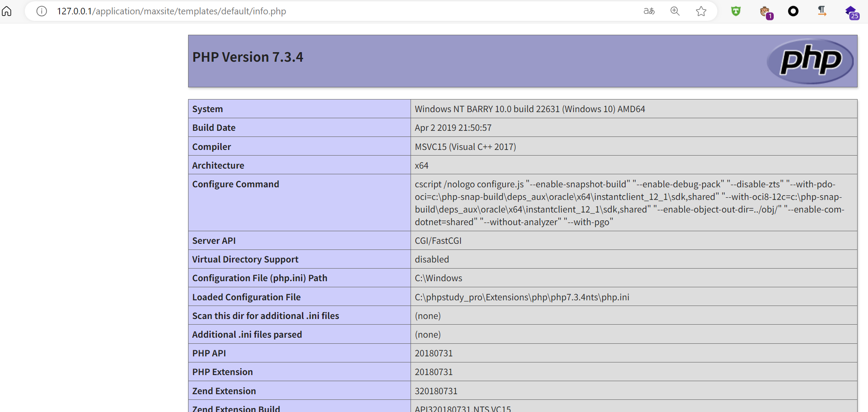Image resolution: width=868 pixels, height=412 pixels.
Task: Click the CGI/FastCGI Server API value
Action: pos(438,241)
